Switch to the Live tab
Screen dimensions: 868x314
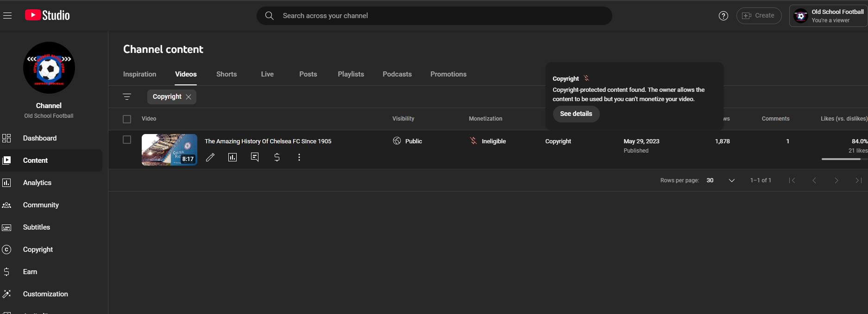pos(267,74)
